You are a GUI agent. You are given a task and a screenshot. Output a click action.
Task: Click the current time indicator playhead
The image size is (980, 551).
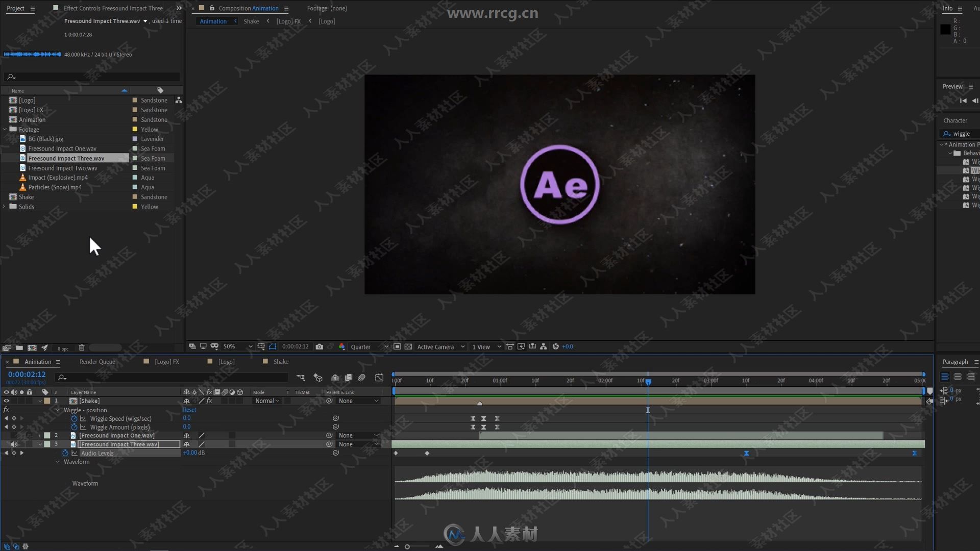tap(648, 382)
